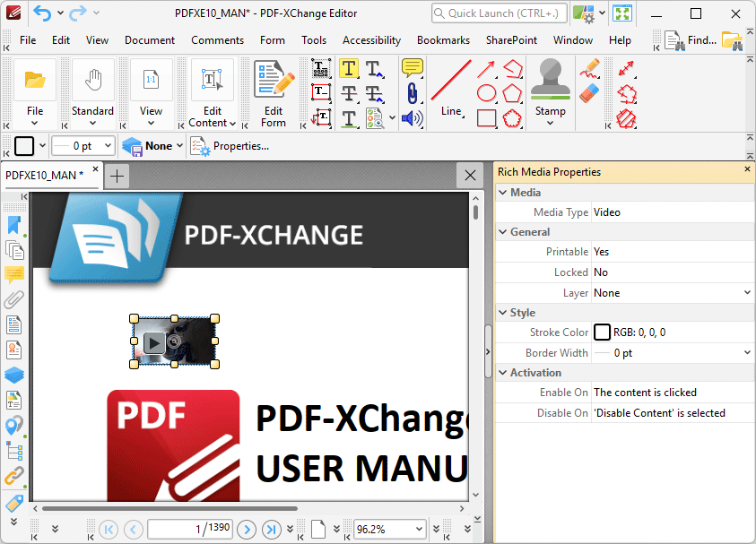The image size is (756, 544).
Task: Open the Attach File tool
Action: 412,93
